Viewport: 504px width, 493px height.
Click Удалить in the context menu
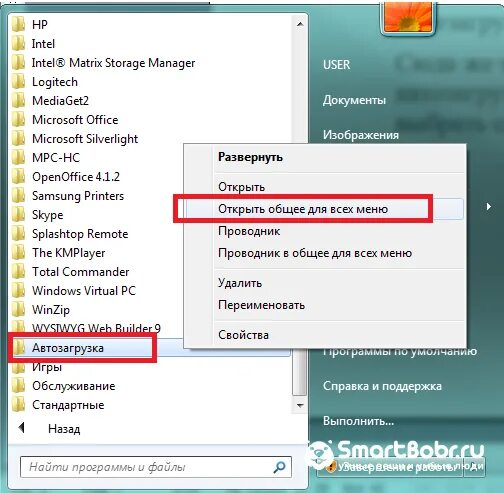point(240,283)
